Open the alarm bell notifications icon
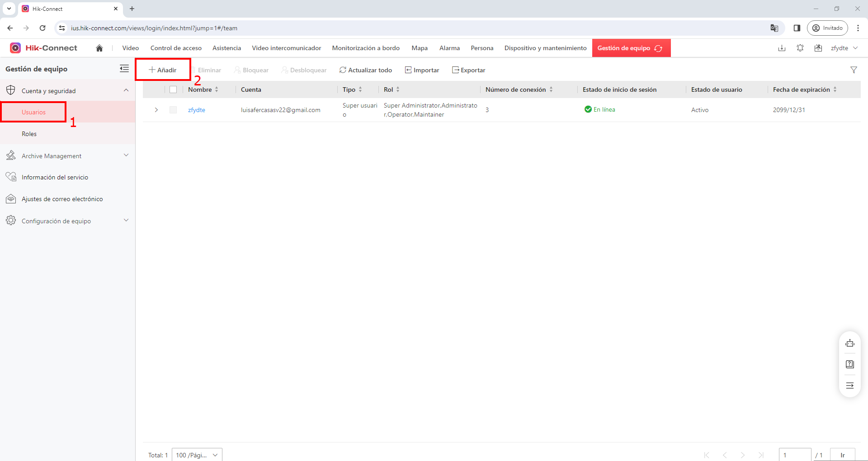Image resolution: width=868 pixels, height=461 pixels. tap(800, 48)
